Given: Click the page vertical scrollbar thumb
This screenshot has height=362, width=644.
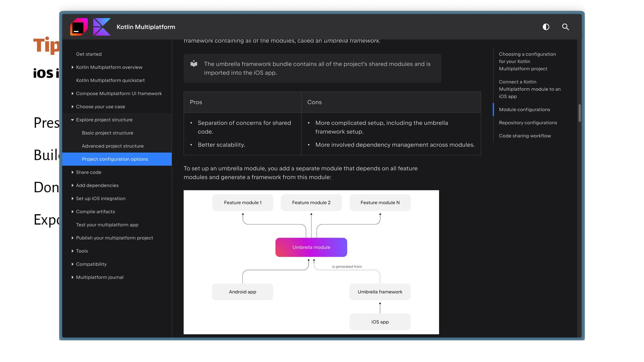Looking at the screenshot, I should pos(579,113).
